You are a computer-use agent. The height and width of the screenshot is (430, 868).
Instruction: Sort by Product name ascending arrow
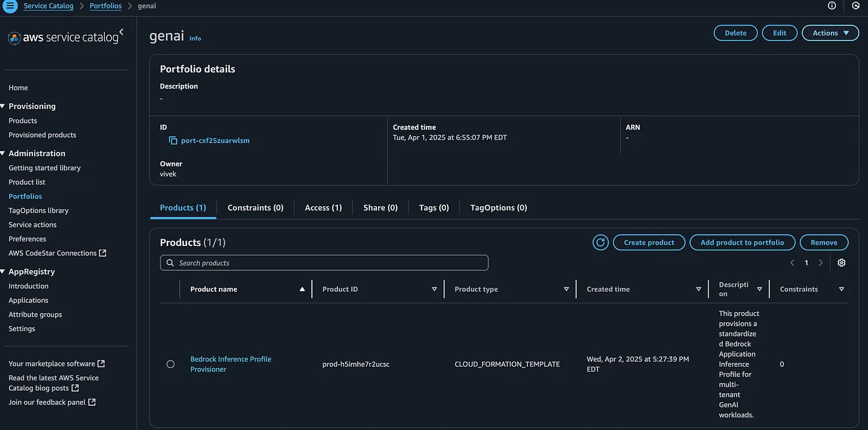(x=302, y=289)
